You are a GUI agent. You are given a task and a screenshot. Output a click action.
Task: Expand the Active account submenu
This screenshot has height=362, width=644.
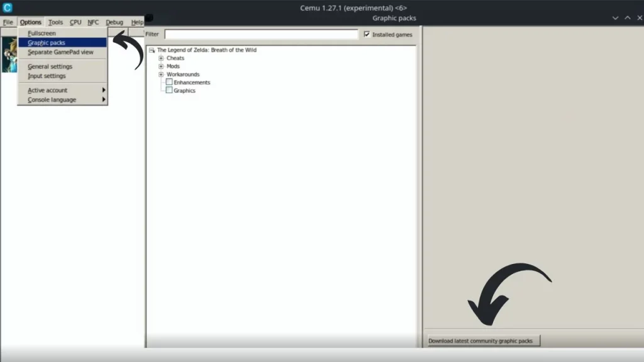click(62, 90)
